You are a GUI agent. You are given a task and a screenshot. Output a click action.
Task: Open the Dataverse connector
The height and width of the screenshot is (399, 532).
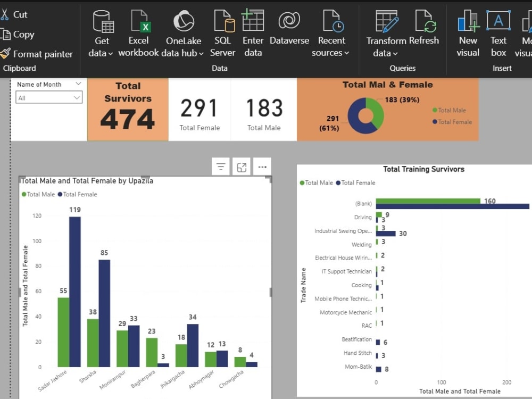coord(289,28)
